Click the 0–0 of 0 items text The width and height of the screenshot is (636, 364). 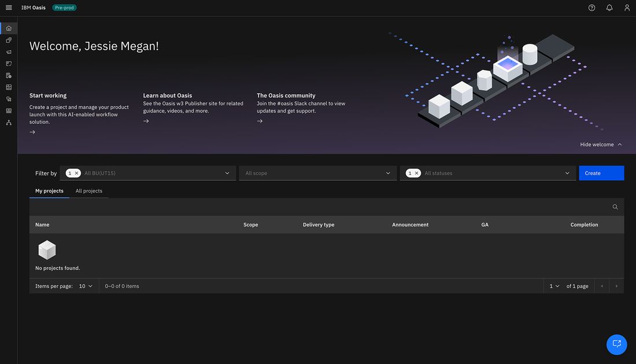pos(122,286)
